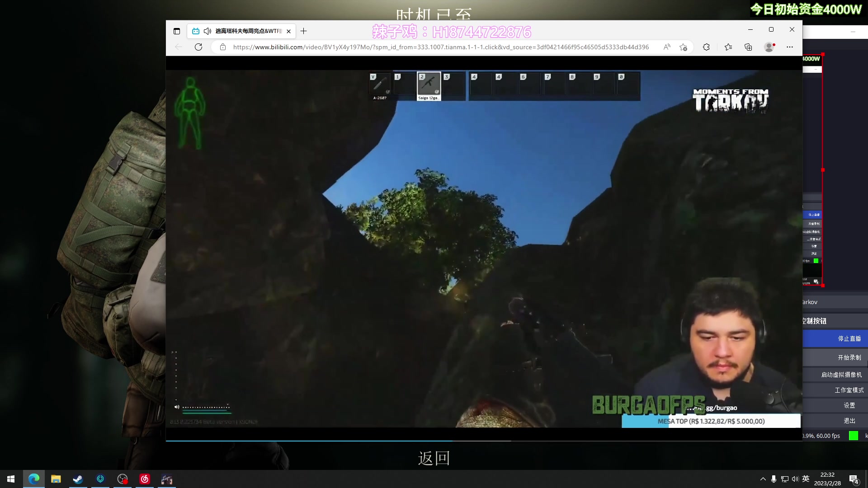The image size is (868, 488).
Task: Open Edge Collections
Action: point(748,47)
